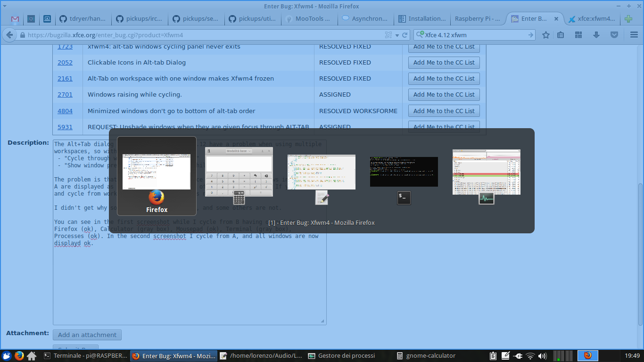Click the Pocket icon in Firefox toolbar
644x362 pixels.
[614, 35]
